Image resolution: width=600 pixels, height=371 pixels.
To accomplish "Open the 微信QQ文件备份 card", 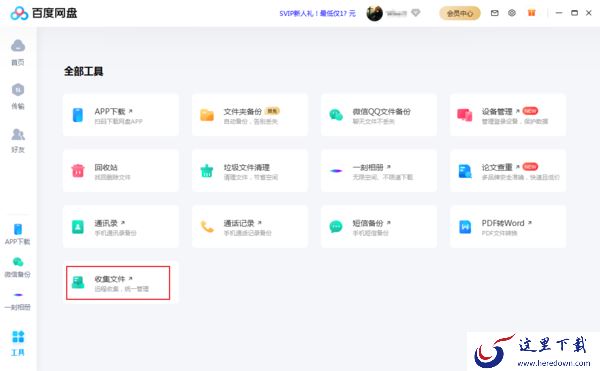I will [379, 115].
